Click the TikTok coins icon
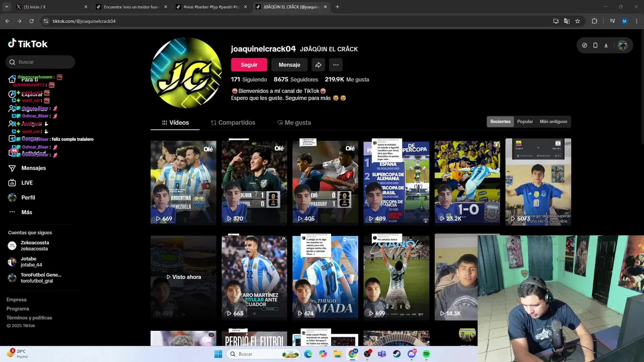Screen dimensions: 644x362 point(584,45)
